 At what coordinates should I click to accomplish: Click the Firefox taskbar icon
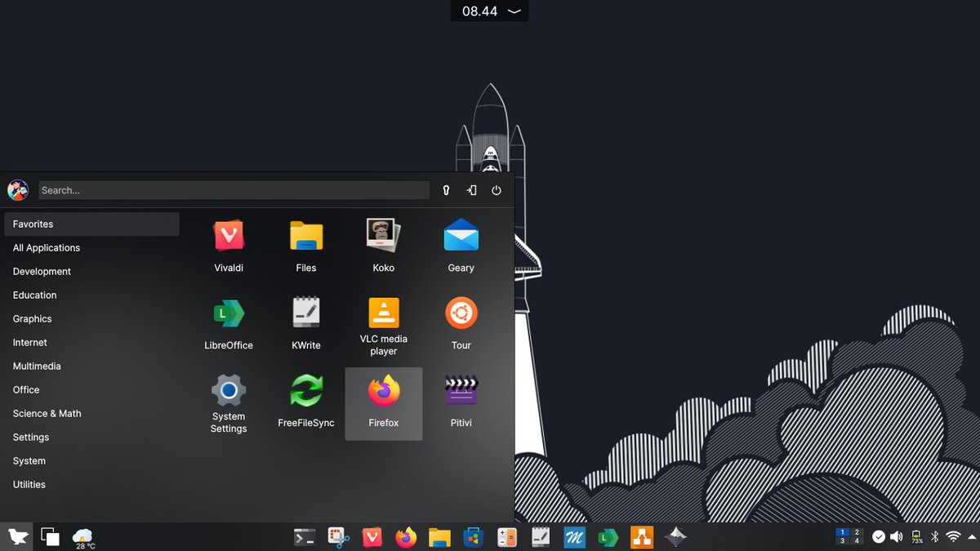pyautogui.click(x=406, y=537)
